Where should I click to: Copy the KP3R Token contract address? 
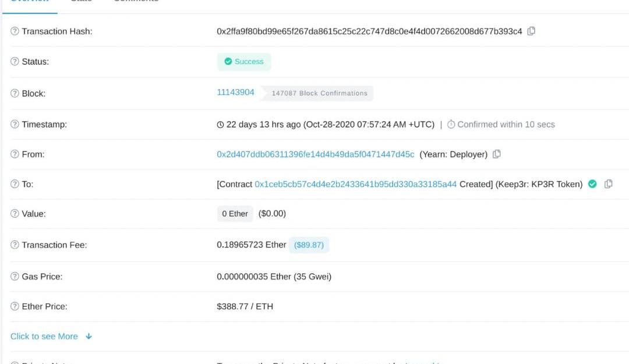coord(609,184)
